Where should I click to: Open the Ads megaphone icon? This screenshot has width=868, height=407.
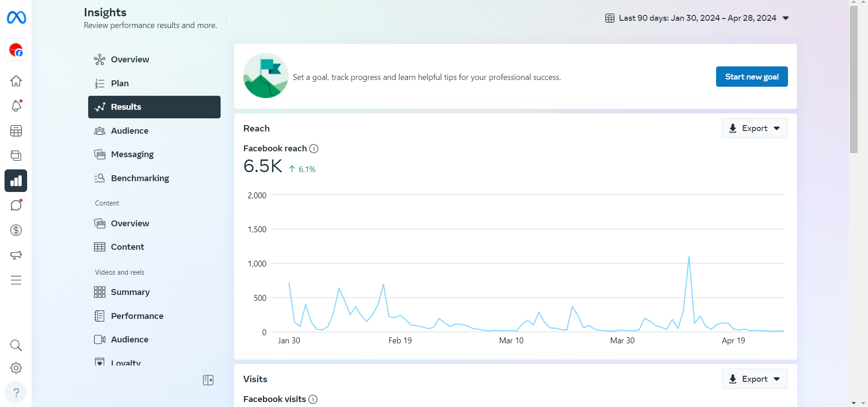[16, 255]
